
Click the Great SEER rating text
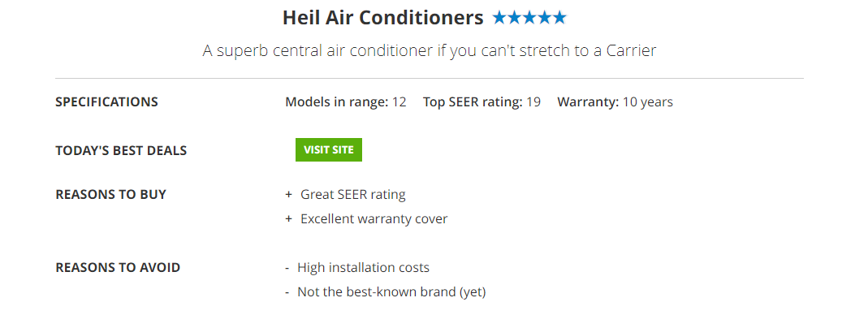pyautogui.click(x=352, y=195)
